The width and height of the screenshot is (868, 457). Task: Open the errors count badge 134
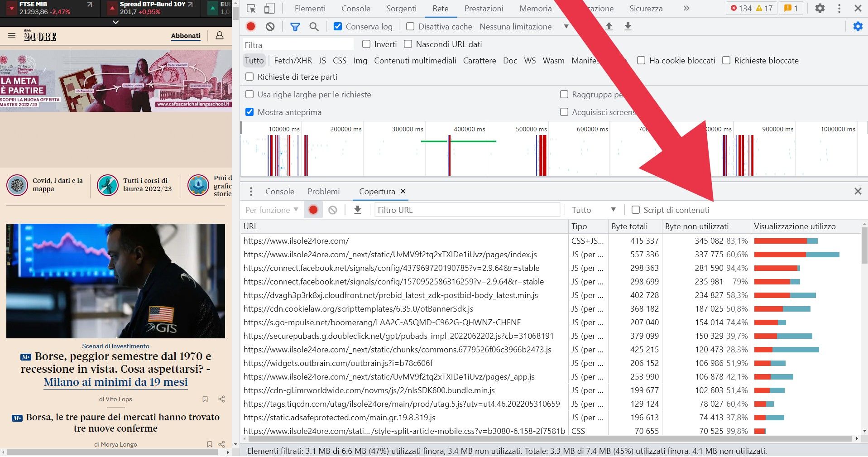(x=741, y=8)
